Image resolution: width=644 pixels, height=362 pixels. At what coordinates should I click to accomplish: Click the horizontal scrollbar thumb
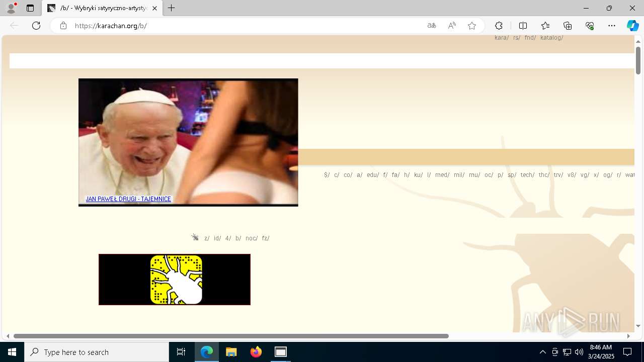(x=231, y=336)
